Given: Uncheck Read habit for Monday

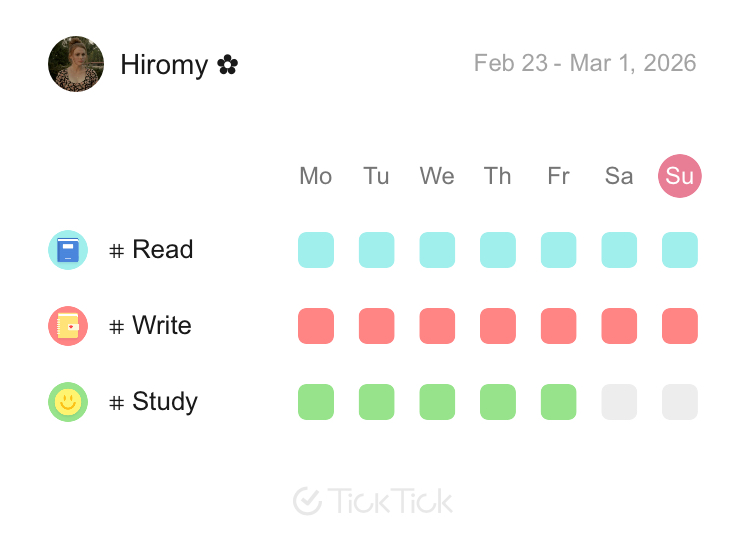Looking at the screenshot, I should point(316,250).
